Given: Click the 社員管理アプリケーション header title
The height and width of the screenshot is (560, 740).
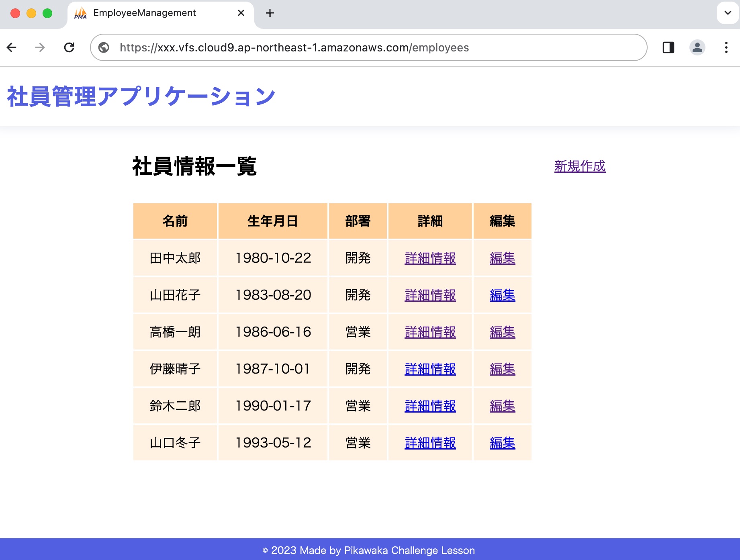Looking at the screenshot, I should (x=141, y=97).
